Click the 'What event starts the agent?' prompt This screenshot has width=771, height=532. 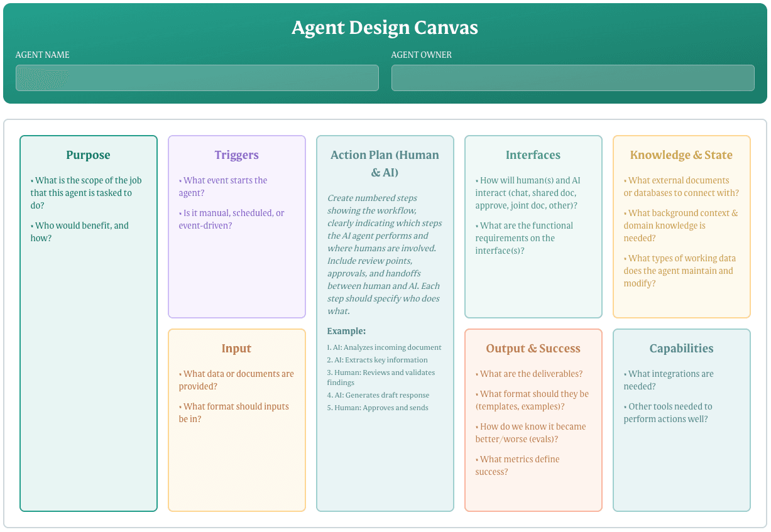coord(225,187)
